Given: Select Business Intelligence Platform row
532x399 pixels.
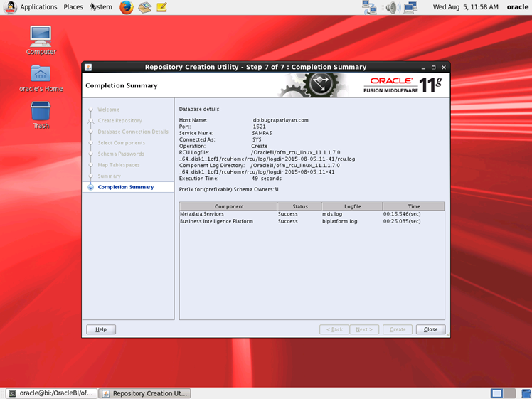Looking at the screenshot, I should point(312,222).
